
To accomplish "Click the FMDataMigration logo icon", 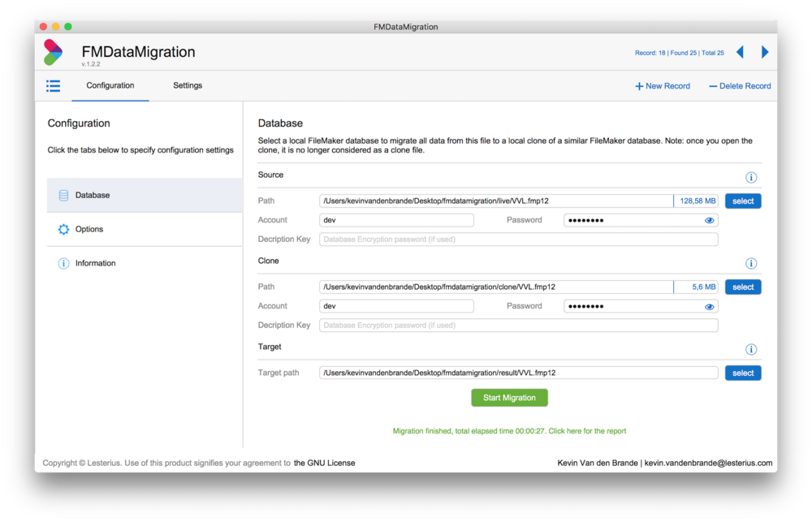I will (53, 52).
